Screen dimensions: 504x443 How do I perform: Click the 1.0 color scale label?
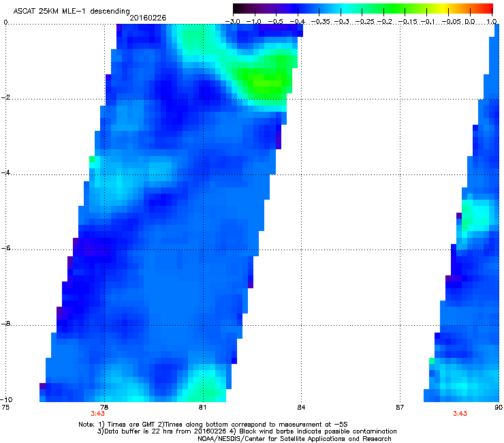coord(492,22)
